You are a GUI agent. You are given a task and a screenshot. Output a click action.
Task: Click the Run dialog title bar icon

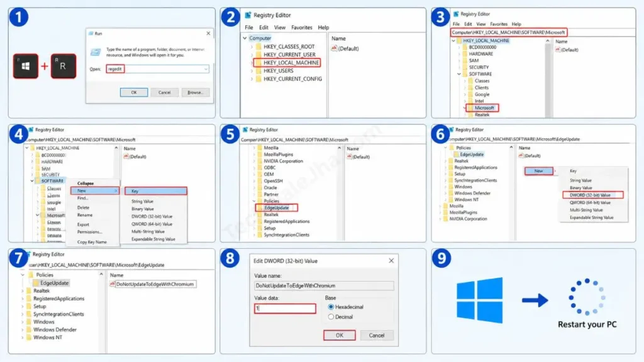(x=91, y=34)
